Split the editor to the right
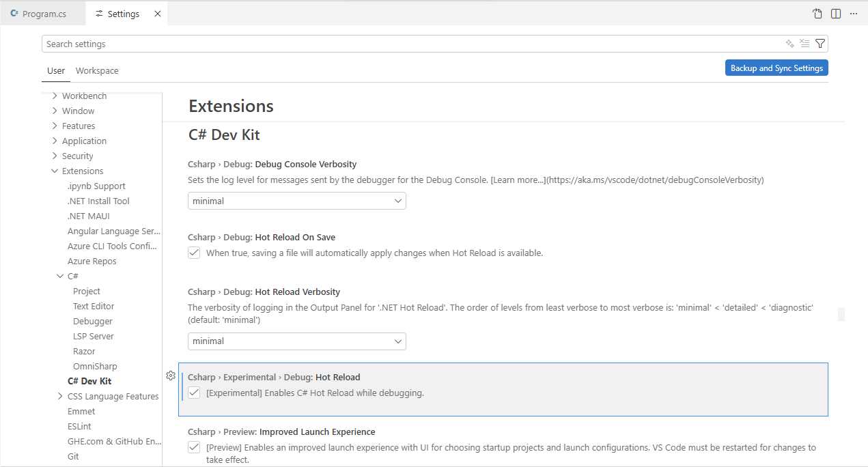 pyautogui.click(x=836, y=14)
